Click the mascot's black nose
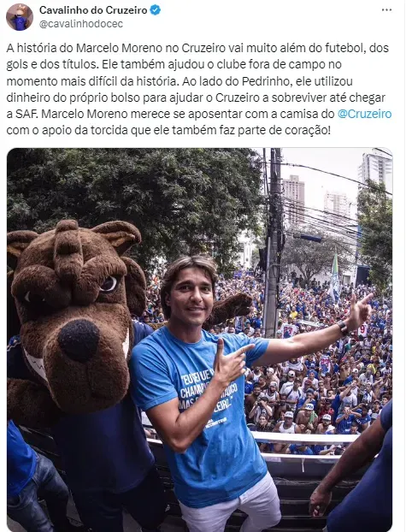This screenshot has width=406, height=532. click(79, 340)
